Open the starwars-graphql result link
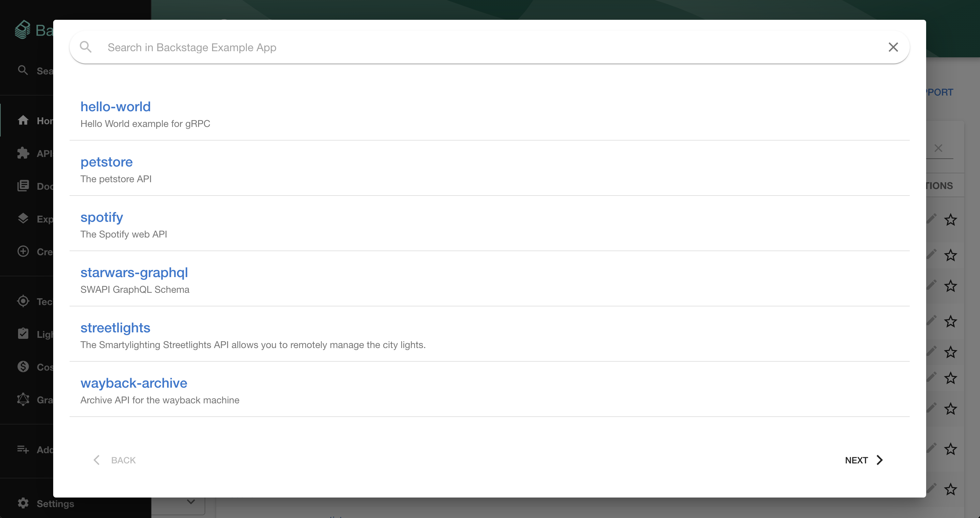This screenshot has width=980, height=518. tap(134, 273)
